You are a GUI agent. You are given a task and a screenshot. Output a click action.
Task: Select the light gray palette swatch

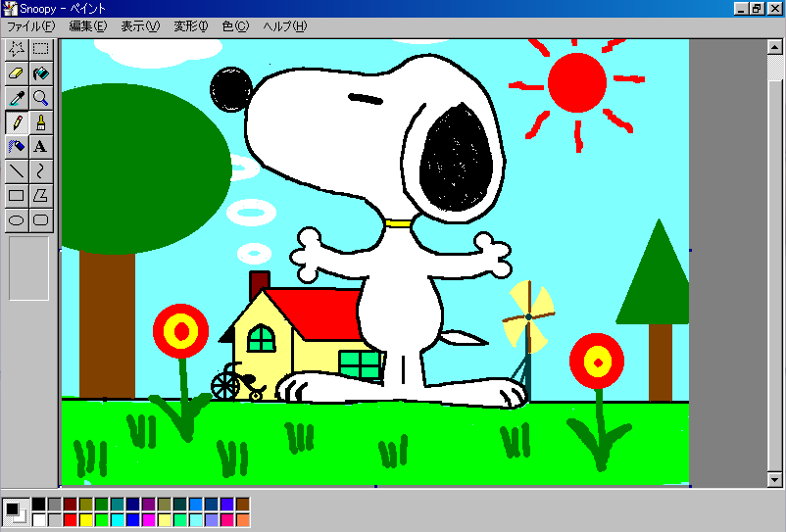pyautogui.click(x=55, y=519)
